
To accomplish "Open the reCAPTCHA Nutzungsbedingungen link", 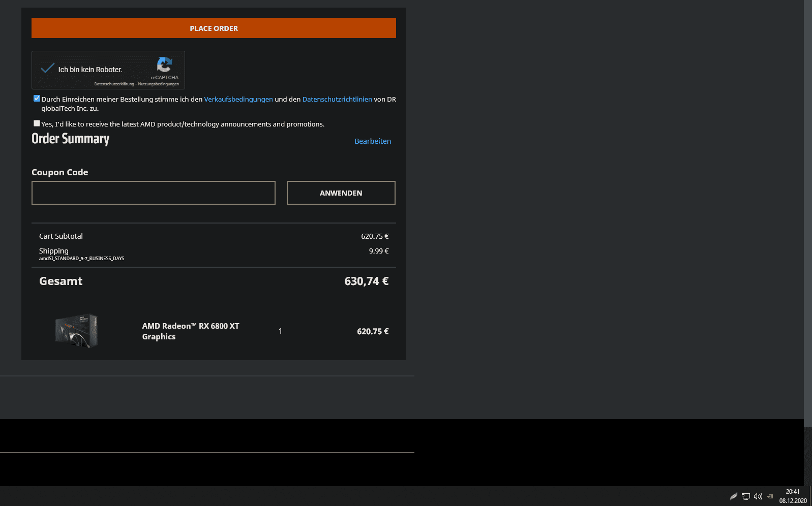I will tap(158, 84).
